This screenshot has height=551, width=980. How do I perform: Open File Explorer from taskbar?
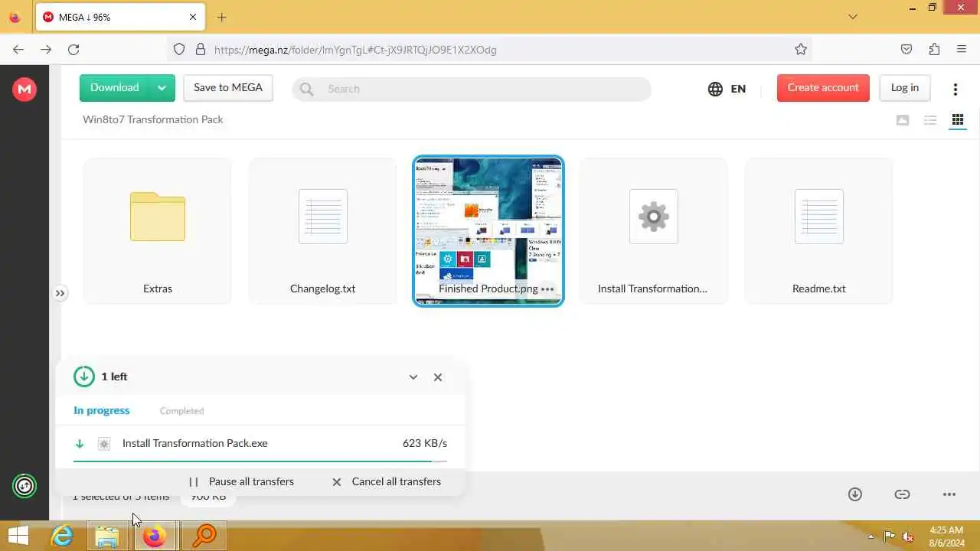pos(107,536)
